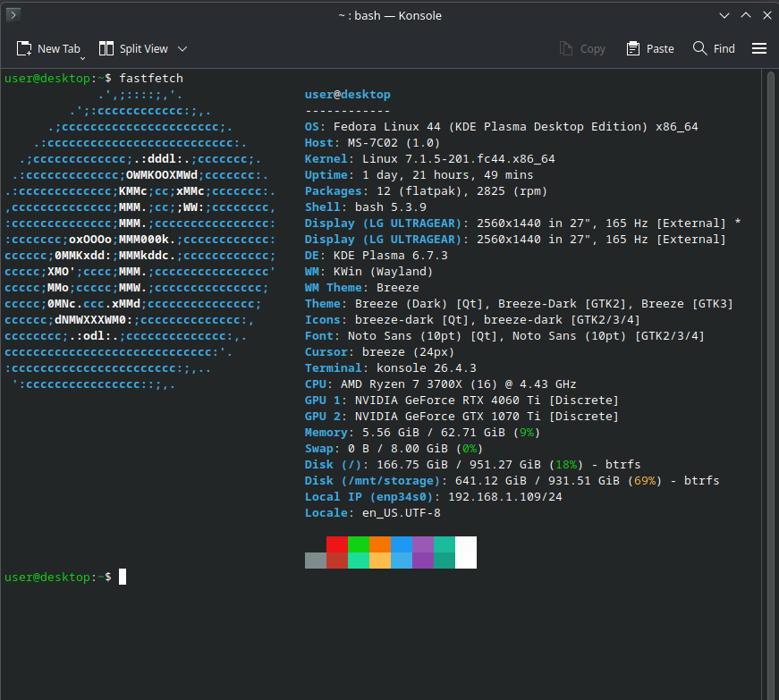This screenshot has width=779, height=700.
Task: Click the Disk (/) '166.75 GiB' line
Action: pyautogui.click(x=472, y=465)
